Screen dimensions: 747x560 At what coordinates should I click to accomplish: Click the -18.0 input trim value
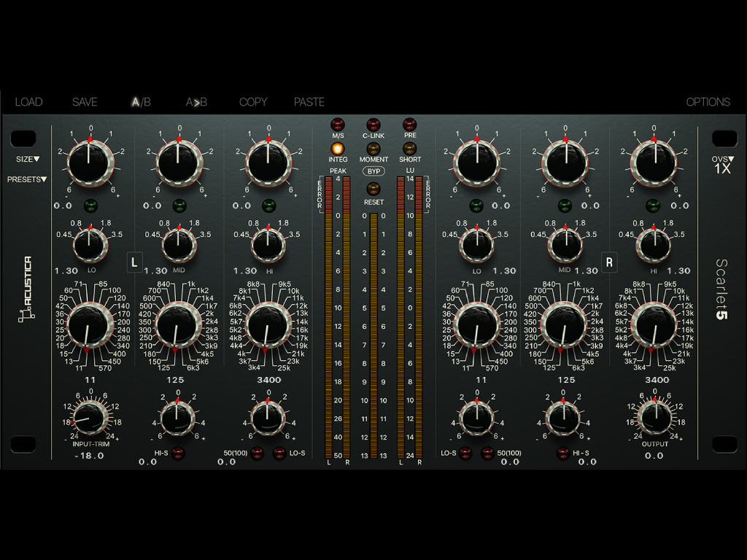click(90, 456)
